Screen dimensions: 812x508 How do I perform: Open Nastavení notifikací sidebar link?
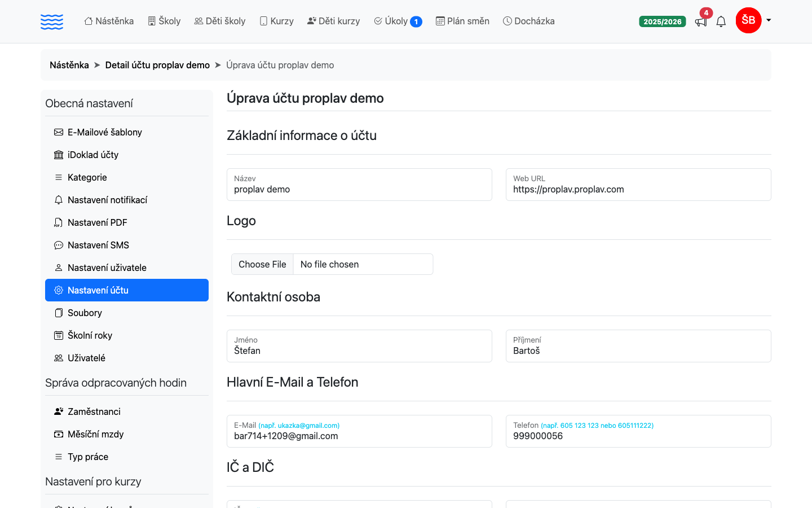[x=127, y=200]
